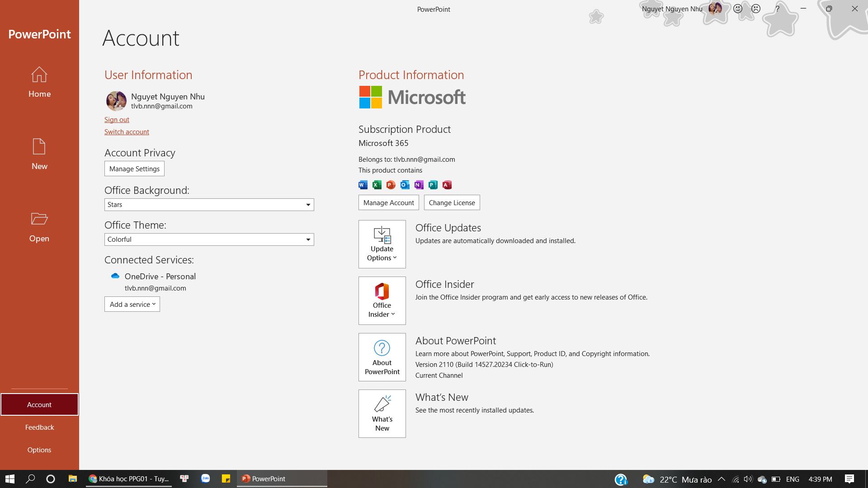Open the notification center icon

point(849,479)
